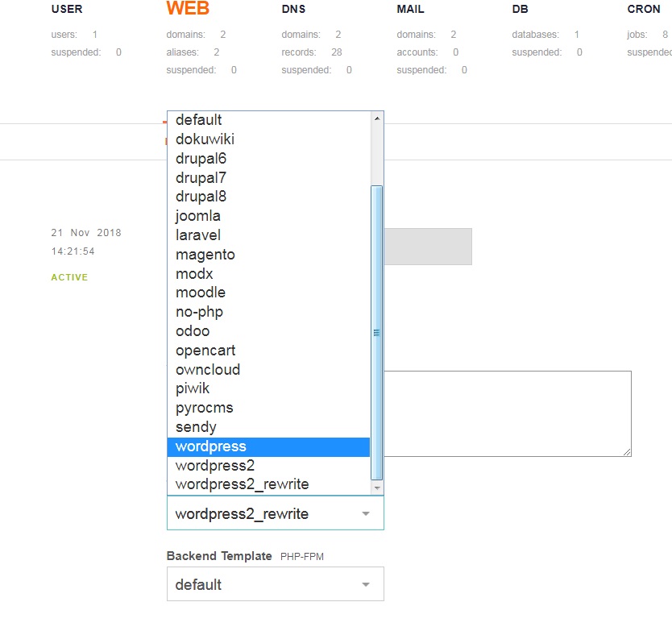The width and height of the screenshot is (672, 631).
Task: Choose 'joomla' template option
Action: click(x=268, y=216)
